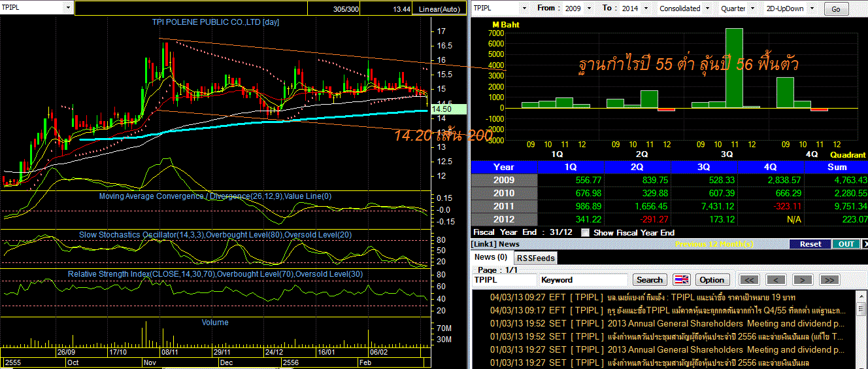The width and height of the screenshot is (868, 369).
Task: Click the Sum column header
Action: [x=836, y=167]
